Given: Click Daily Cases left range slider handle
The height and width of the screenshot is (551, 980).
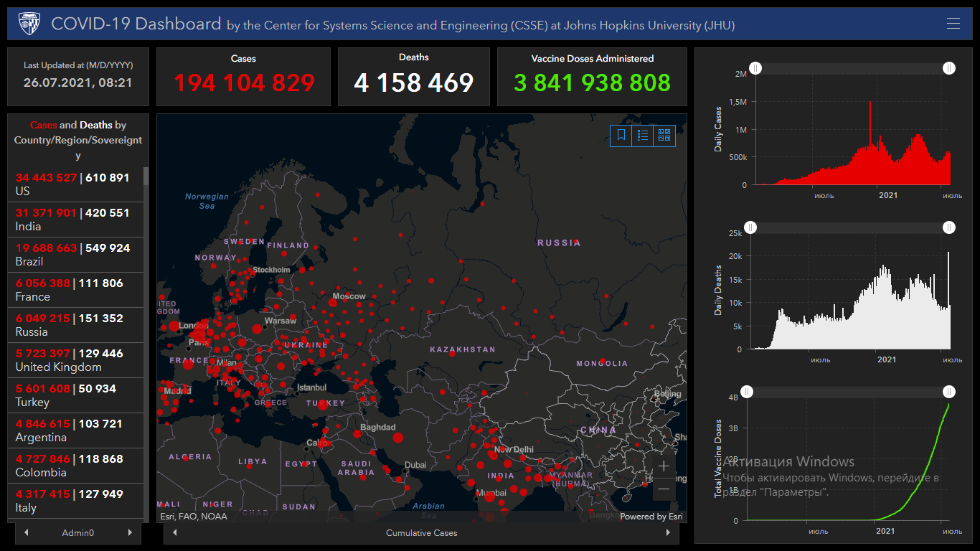Looking at the screenshot, I should (756, 68).
